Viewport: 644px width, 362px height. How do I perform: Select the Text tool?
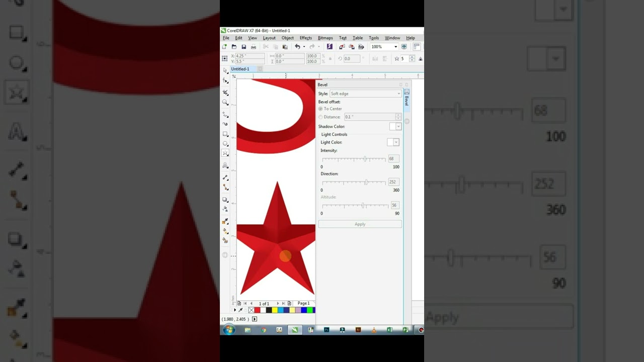tap(225, 165)
